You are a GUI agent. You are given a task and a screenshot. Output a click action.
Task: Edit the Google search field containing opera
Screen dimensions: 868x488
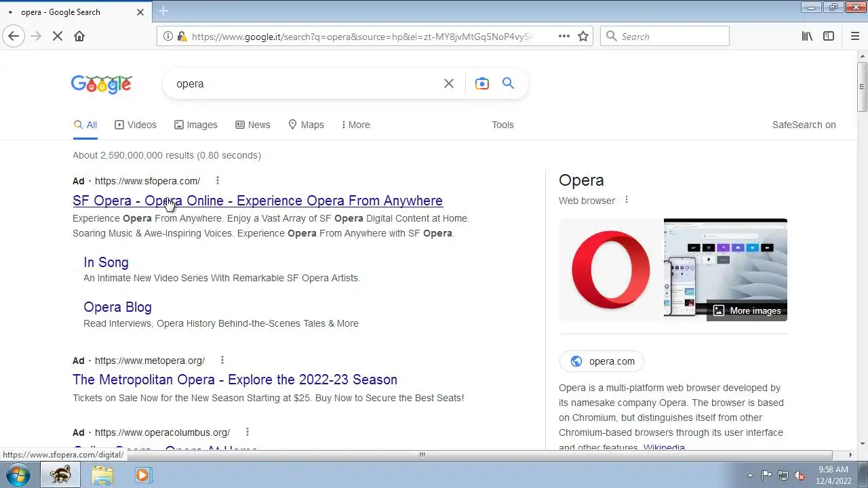coord(305,83)
